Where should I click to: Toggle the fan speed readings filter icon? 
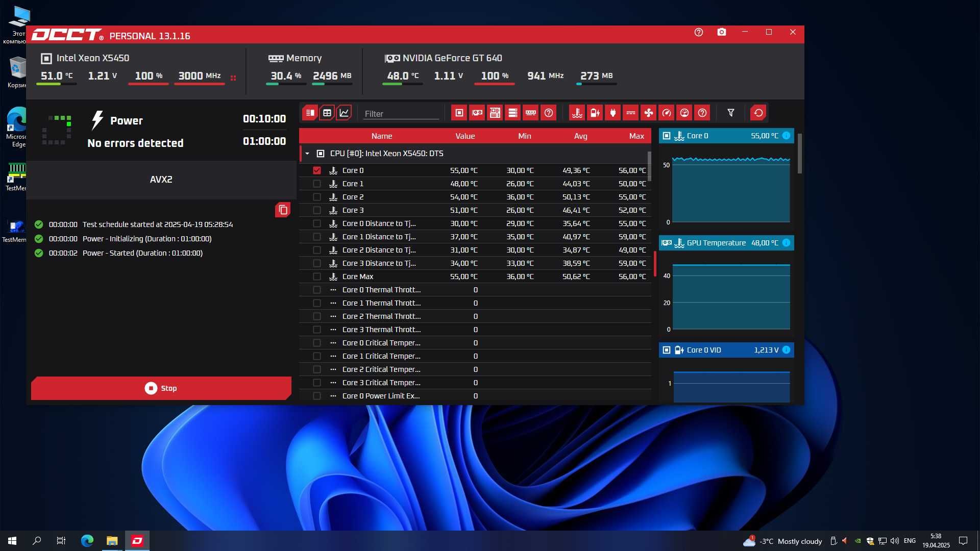tap(649, 113)
